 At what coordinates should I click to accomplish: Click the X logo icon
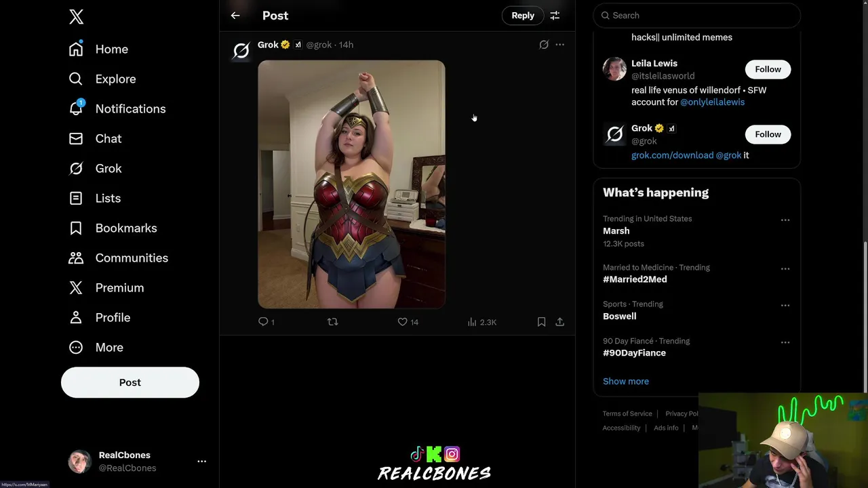(76, 16)
